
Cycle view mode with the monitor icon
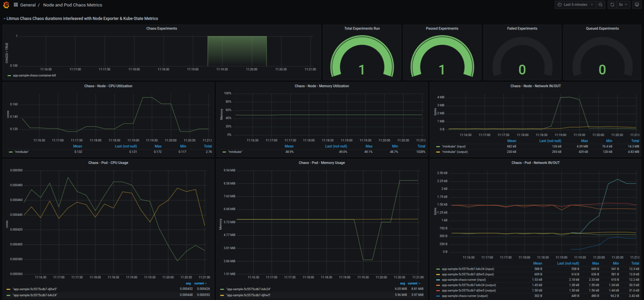pyautogui.click(x=637, y=5)
